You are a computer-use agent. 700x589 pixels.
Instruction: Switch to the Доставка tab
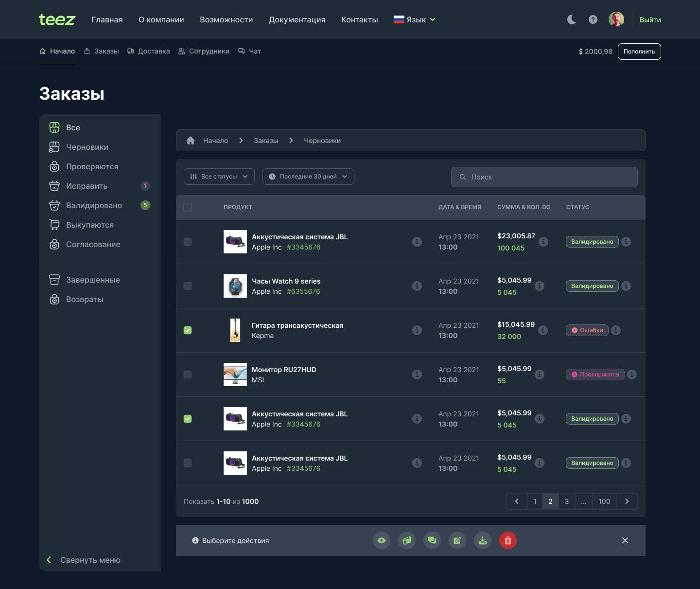pyautogui.click(x=149, y=51)
